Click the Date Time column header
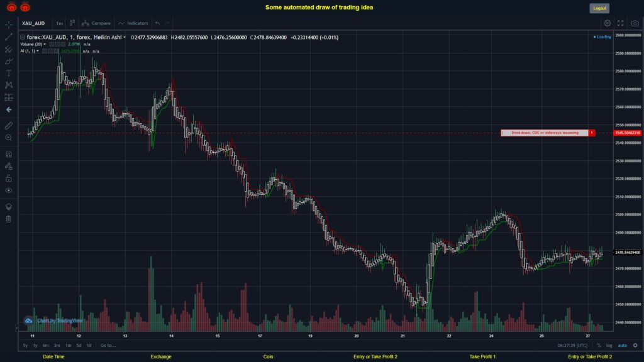644x362 pixels. coord(54,357)
